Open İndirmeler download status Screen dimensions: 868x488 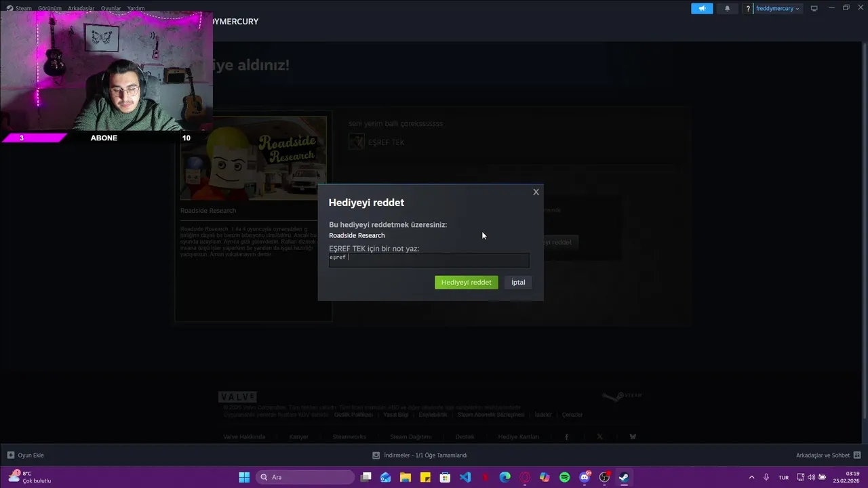420,455
